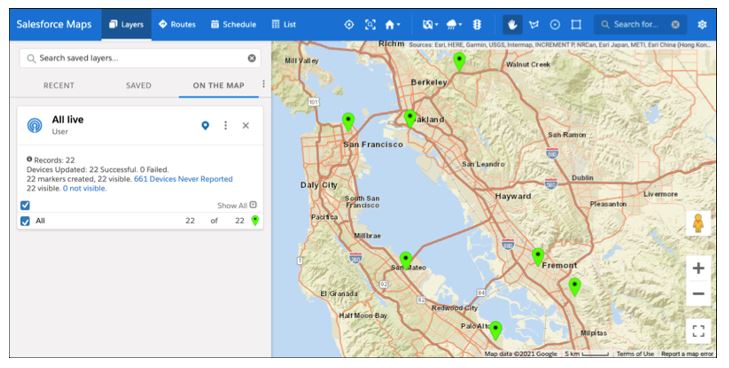This screenshot has height=368, width=729.
Task: Click Report a map error link
Action: click(687, 354)
